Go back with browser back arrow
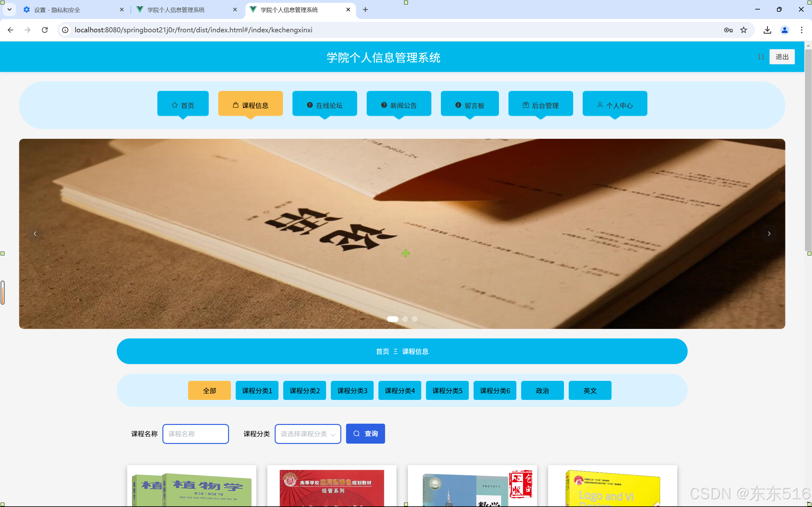The image size is (812, 507). [x=10, y=30]
